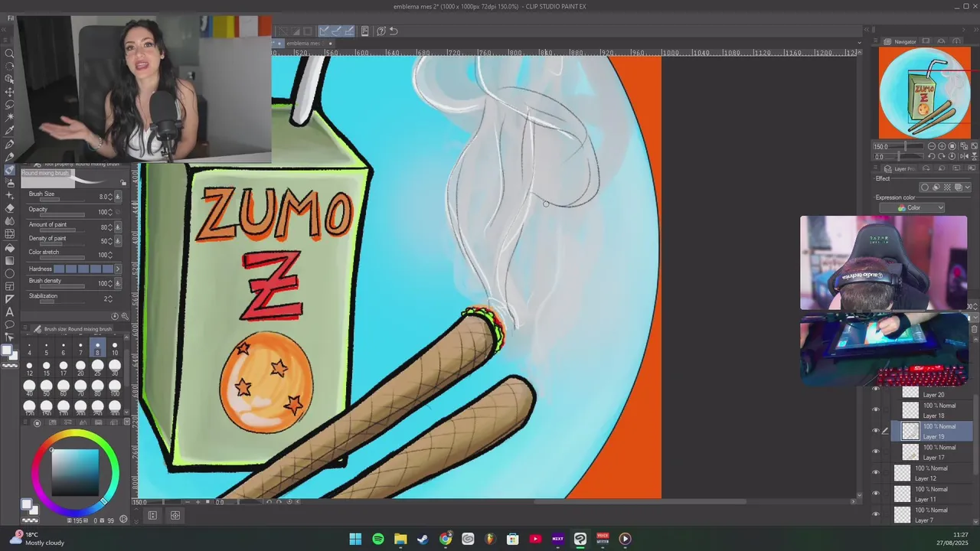980x551 pixels.
Task: Open Sub View panel icon beside Navigator
Action: 926,41
